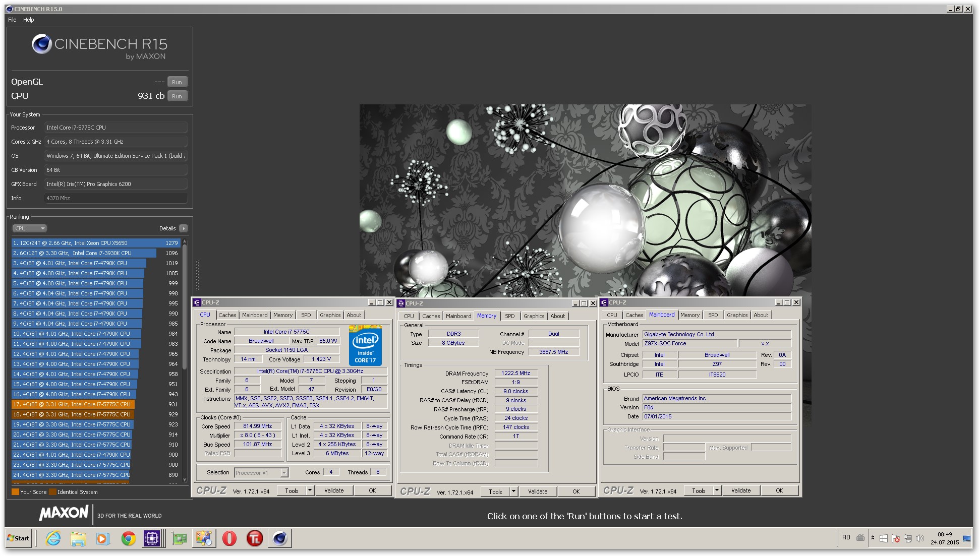
Task: Open Tools dropdown arrow in middle CPU-Z
Action: [513, 491]
